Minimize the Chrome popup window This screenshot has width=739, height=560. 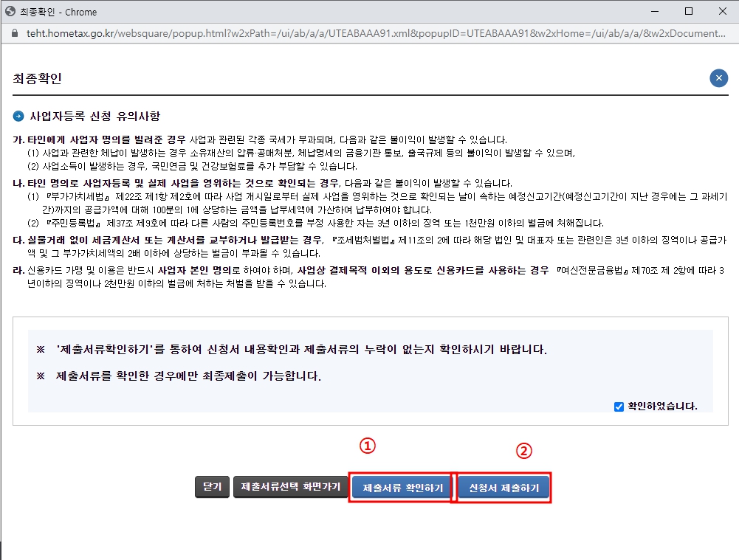[655, 11]
